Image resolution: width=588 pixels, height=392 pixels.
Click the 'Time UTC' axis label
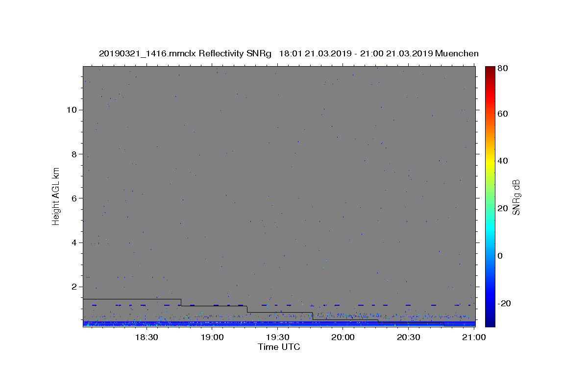[x=279, y=347]
